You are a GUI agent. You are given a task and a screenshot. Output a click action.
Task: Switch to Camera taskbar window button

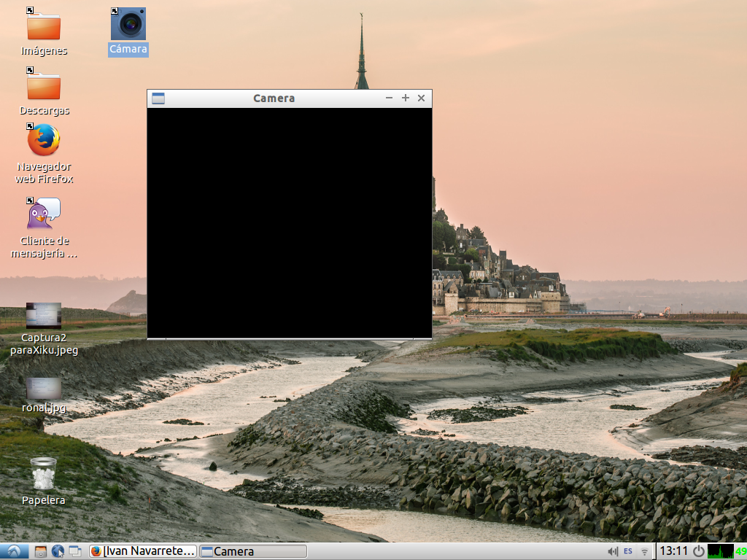(253, 551)
